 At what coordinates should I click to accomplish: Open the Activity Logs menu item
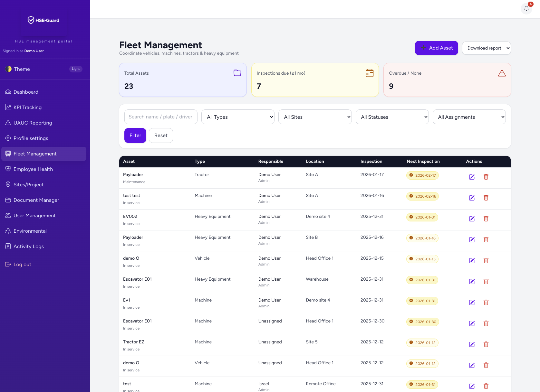pyautogui.click(x=28, y=247)
